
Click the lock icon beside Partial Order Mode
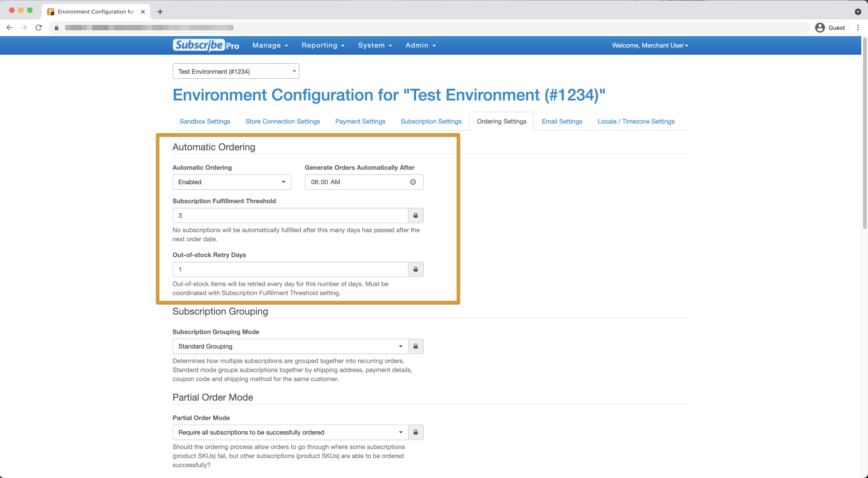pyautogui.click(x=416, y=432)
